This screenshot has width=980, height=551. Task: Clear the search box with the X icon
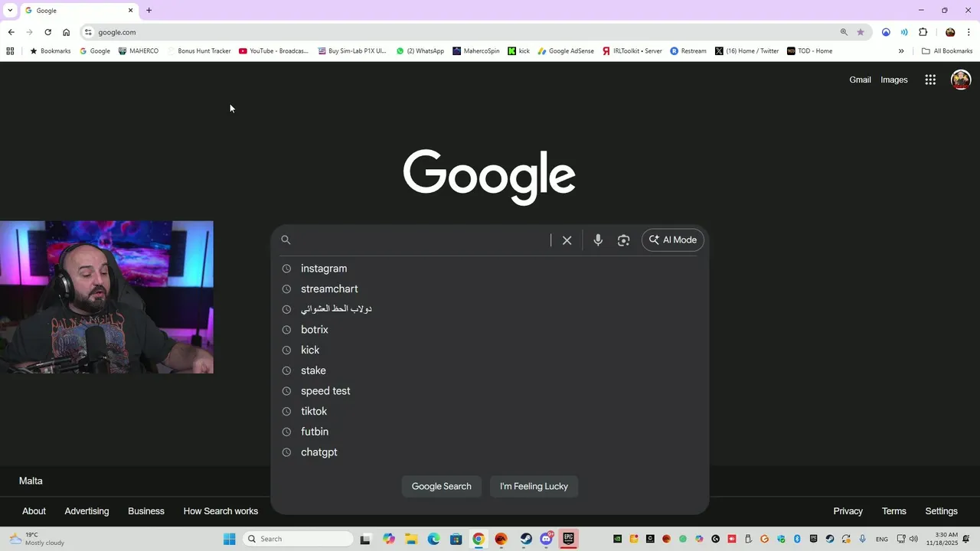(567, 240)
